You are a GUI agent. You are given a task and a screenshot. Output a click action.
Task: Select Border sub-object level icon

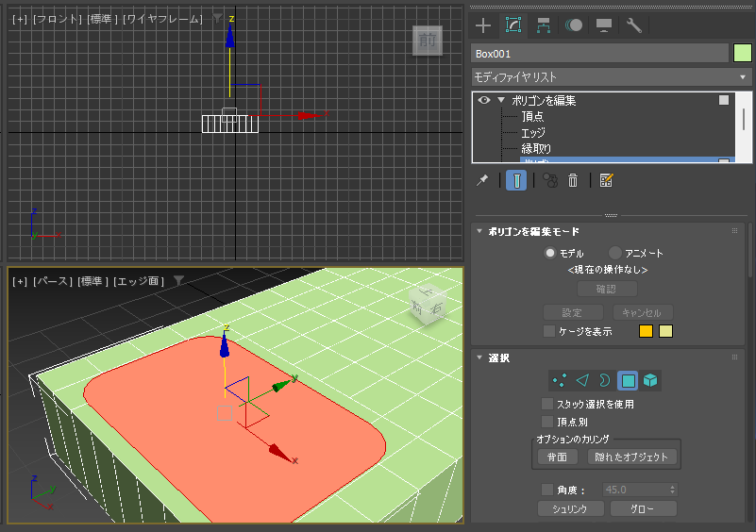pyautogui.click(x=604, y=381)
